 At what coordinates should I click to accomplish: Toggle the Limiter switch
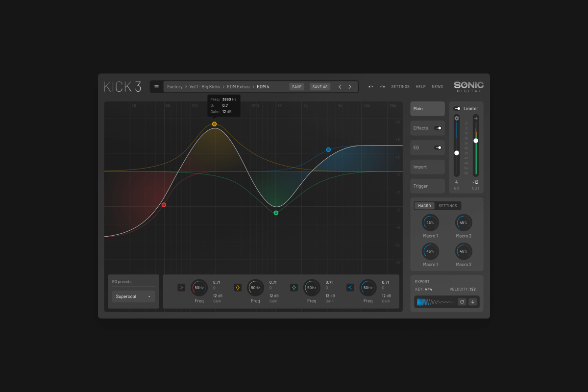457,109
